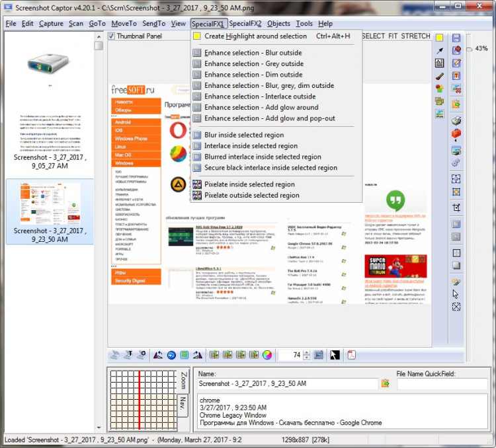This screenshot has height=448, width=496.
Task: Select the text caption tool icon
Action: (x=439, y=63)
